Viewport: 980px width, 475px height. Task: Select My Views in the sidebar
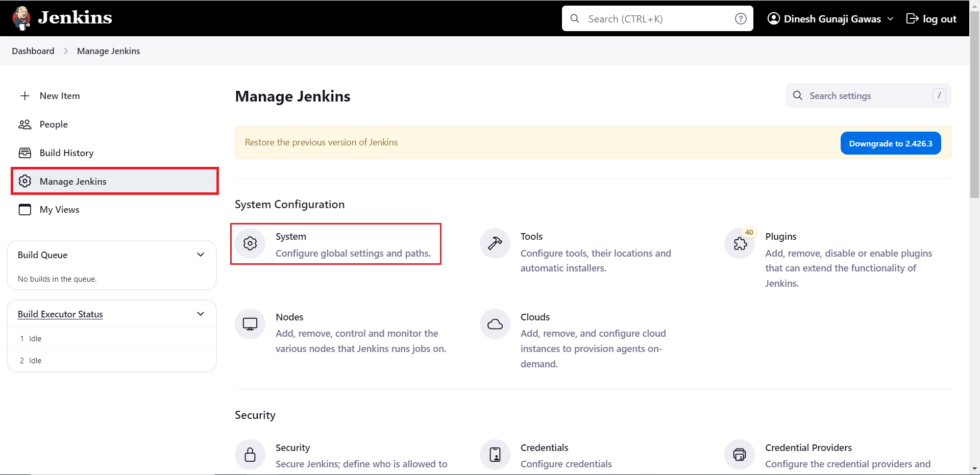coord(114,210)
